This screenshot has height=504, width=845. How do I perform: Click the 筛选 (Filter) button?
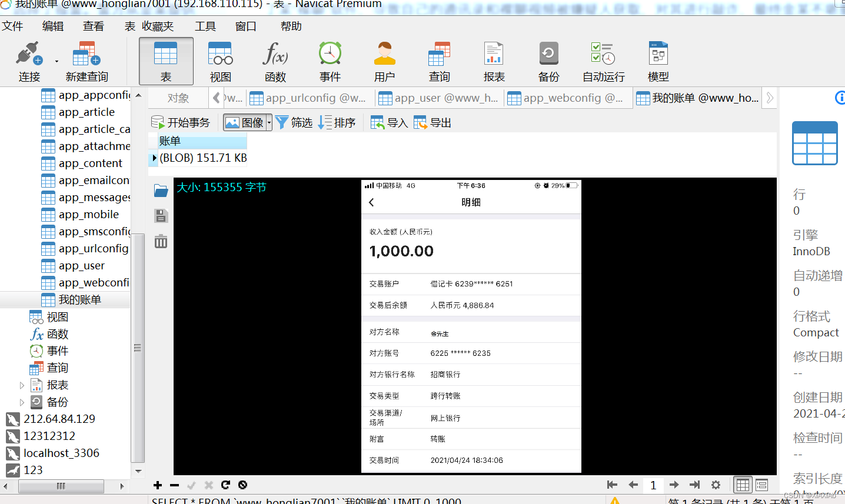coord(294,122)
